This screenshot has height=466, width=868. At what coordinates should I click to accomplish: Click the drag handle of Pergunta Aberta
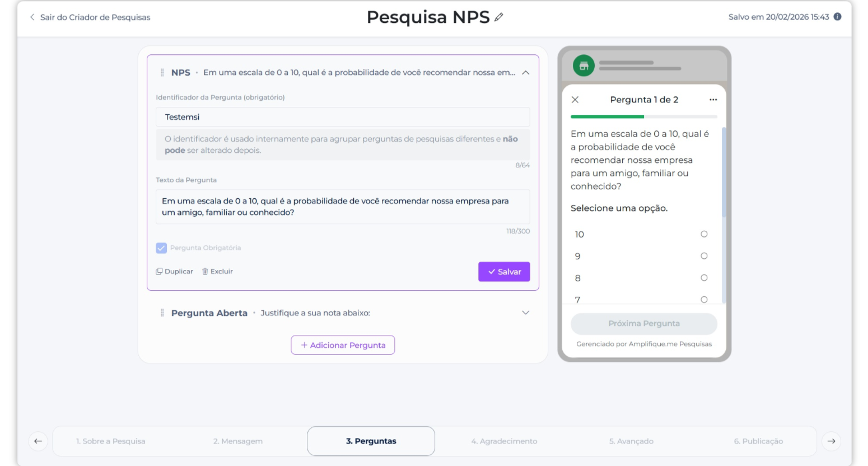162,313
